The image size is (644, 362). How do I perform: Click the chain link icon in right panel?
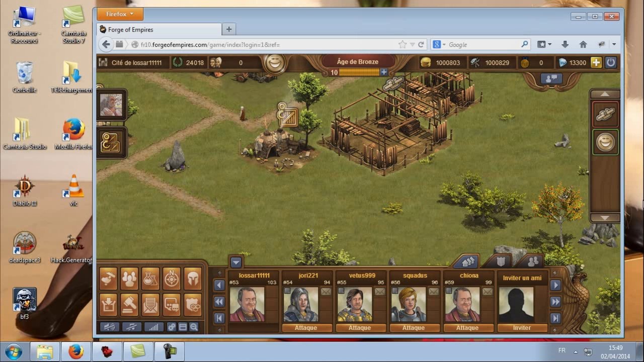tap(605, 115)
